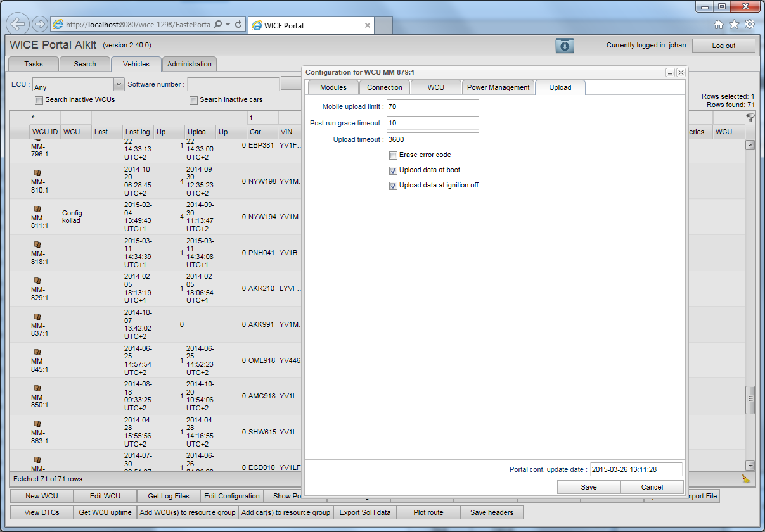
Task: Open the ECU dropdown list
Action: coord(119,84)
